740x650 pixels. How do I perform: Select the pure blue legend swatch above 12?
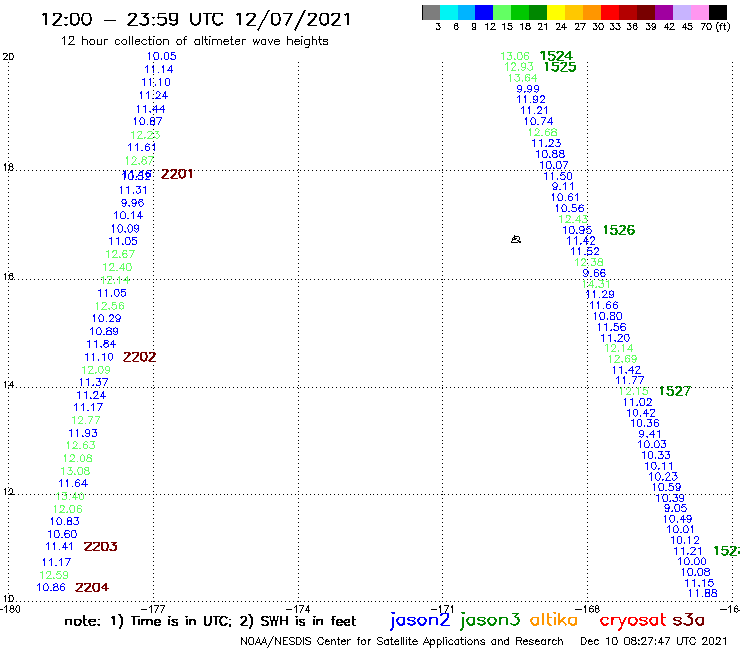click(x=485, y=12)
